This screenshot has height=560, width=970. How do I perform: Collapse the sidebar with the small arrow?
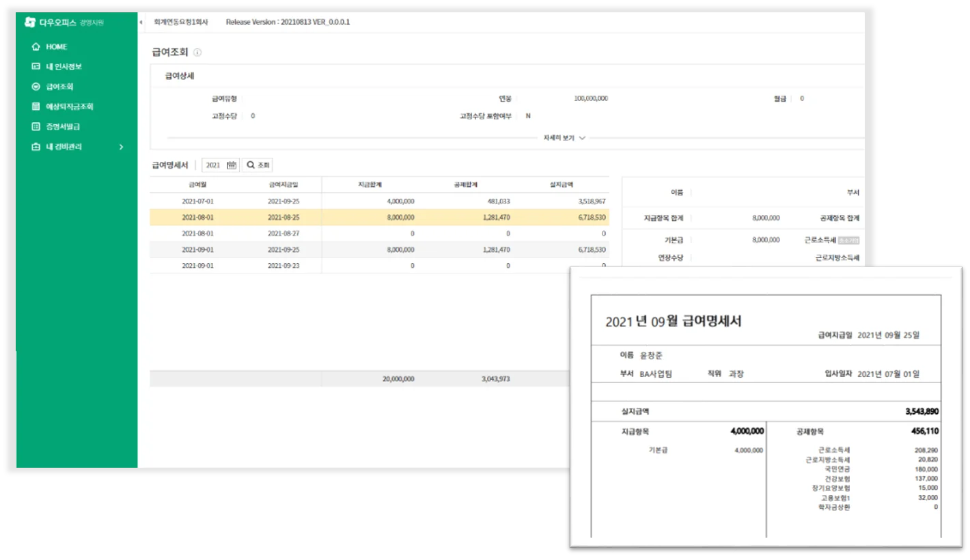(x=141, y=23)
